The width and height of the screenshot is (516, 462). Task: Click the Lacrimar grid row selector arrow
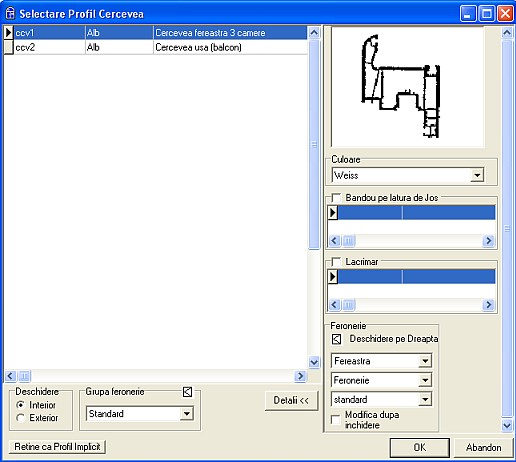(x=333, y=277)
